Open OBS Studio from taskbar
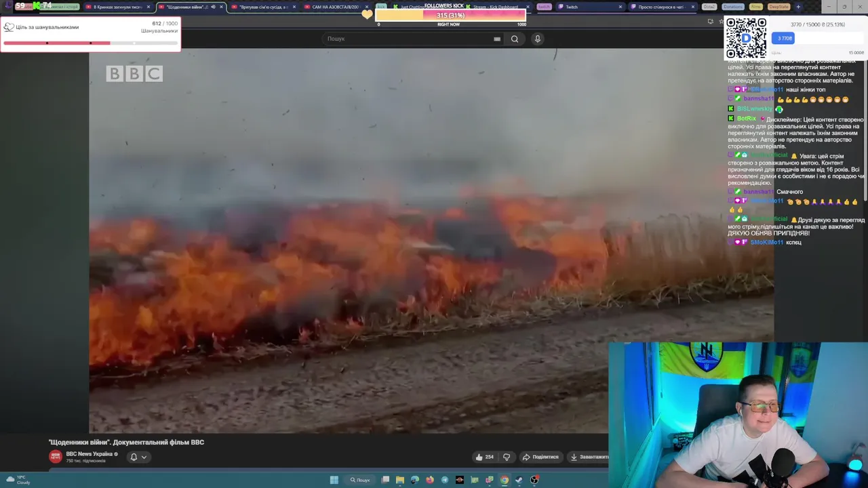Image resolution: width=868 pixels, height=488 pixels. 534,480
